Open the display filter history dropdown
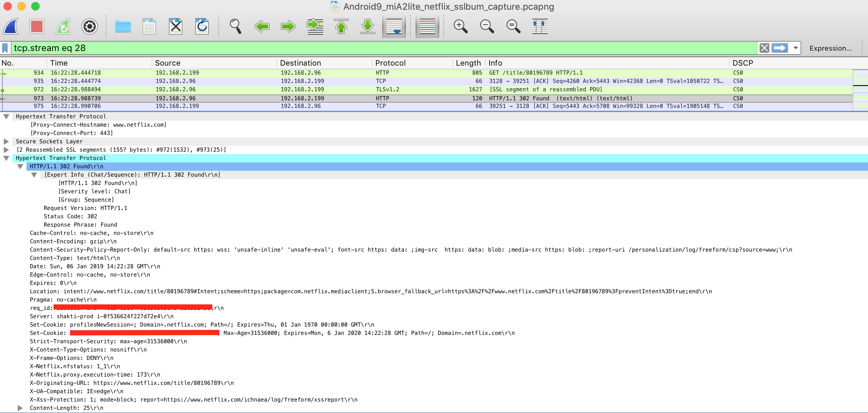 pyautogui.click(x=795, y=48)
